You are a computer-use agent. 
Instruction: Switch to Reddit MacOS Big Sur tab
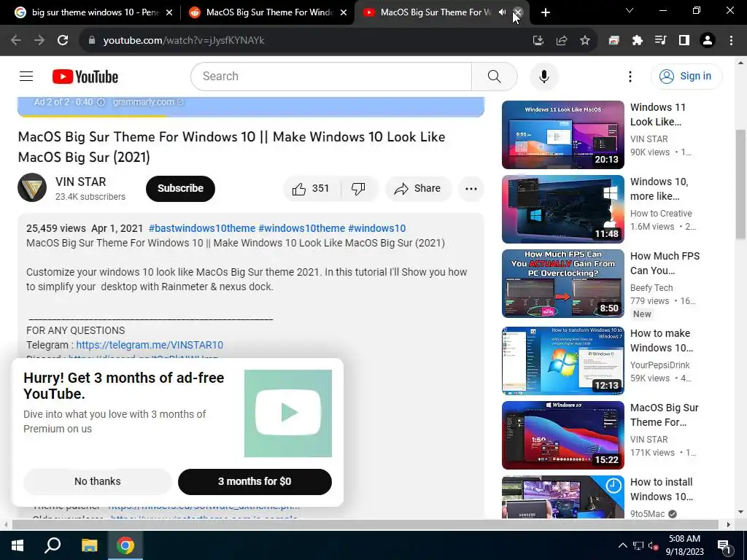coord(267,12)
